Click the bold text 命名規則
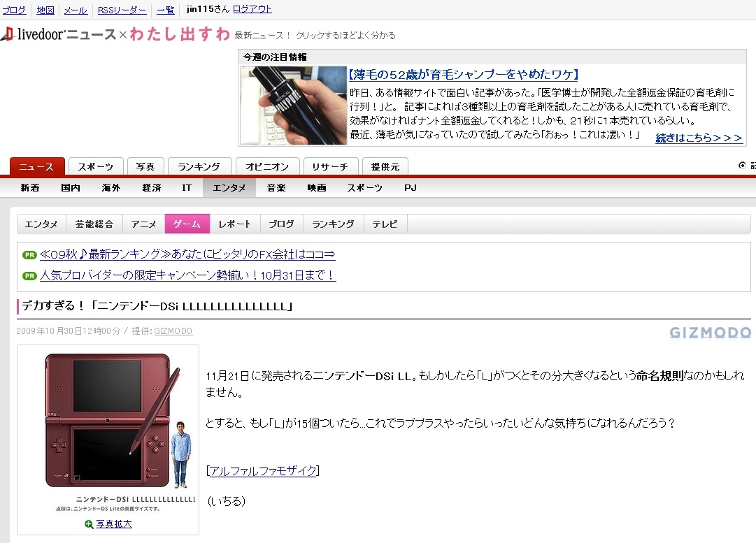 [660, 376]
